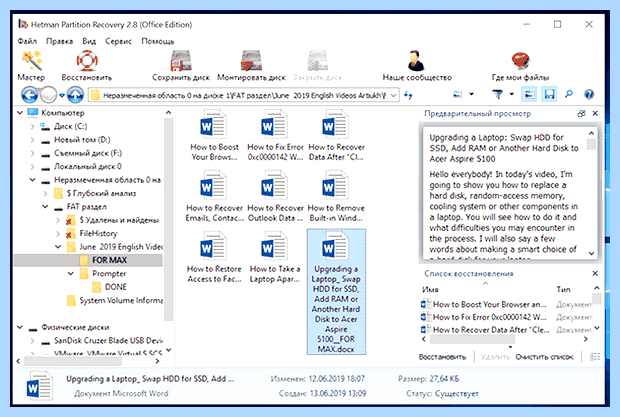
Task: Click the tree panel horizontal scrollbar
Action: click(73, 361)
